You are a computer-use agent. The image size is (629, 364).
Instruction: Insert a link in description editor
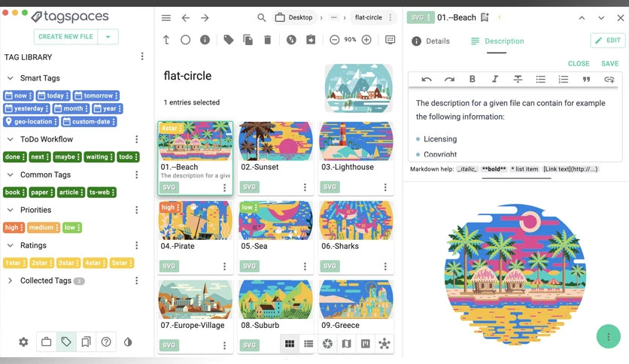(609, 79)
